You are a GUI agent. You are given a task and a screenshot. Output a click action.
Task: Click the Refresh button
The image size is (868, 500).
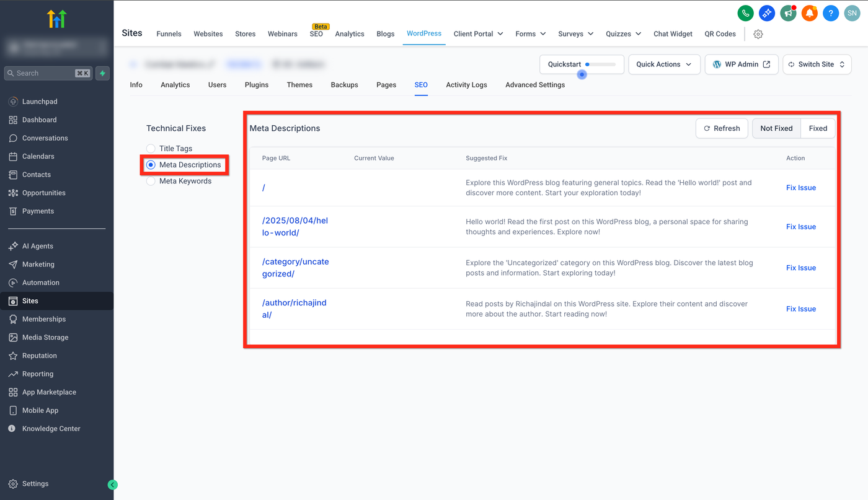pyautogui.click(x=722, y=128)
